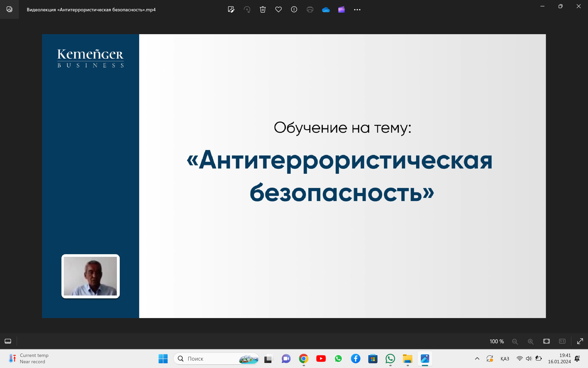The width and height of the screenshot is (588, 368).
Task: Click the battery status icon
Action: point(538,358)
